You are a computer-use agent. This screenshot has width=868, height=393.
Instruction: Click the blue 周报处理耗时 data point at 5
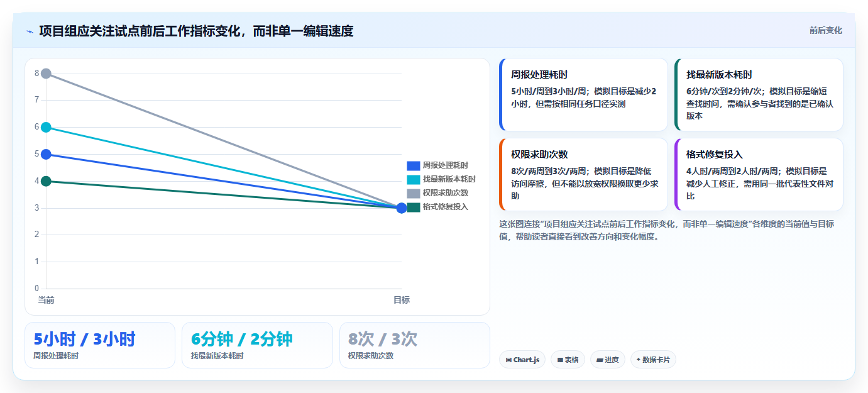(x=46, y=154)
